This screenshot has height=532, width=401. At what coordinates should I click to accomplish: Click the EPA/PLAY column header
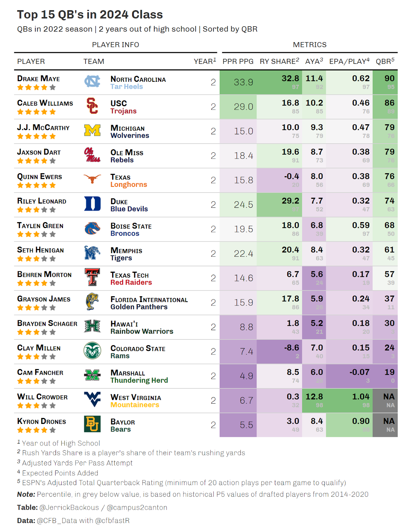[x=349, y=61]
